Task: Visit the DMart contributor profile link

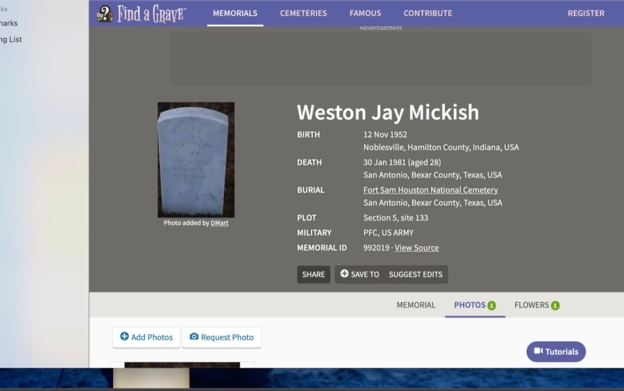Action: click(x=219, y=223)
